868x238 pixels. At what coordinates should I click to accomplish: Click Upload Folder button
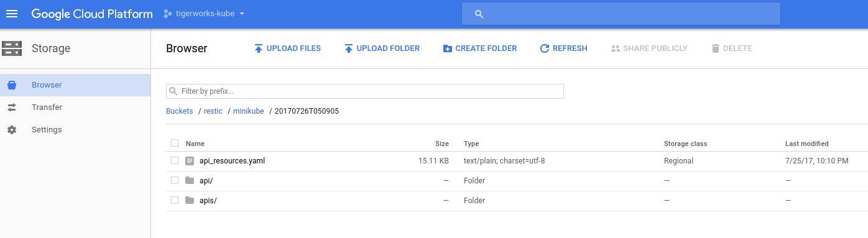(382, 48)
